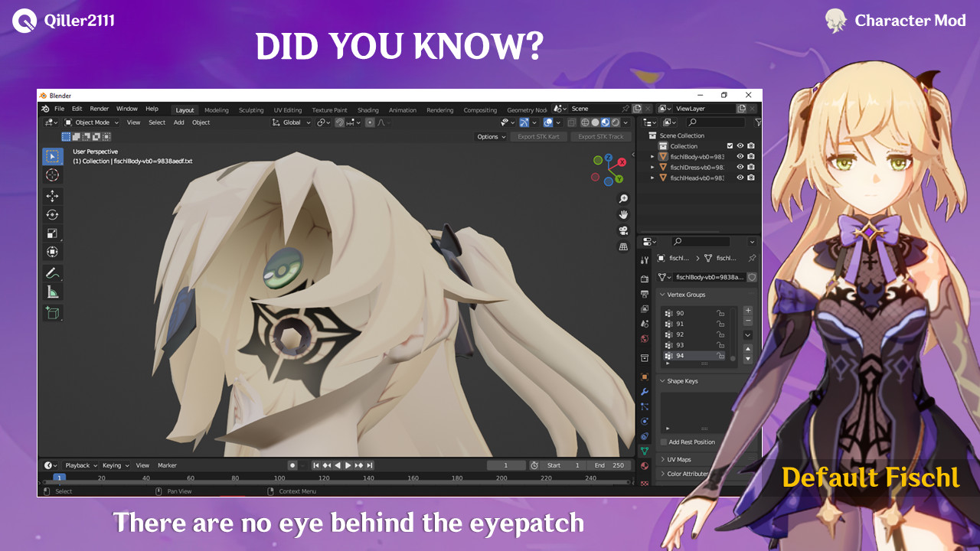The image size is (980, 551).
Task: Open the File menu
Action: click(59, 109)
